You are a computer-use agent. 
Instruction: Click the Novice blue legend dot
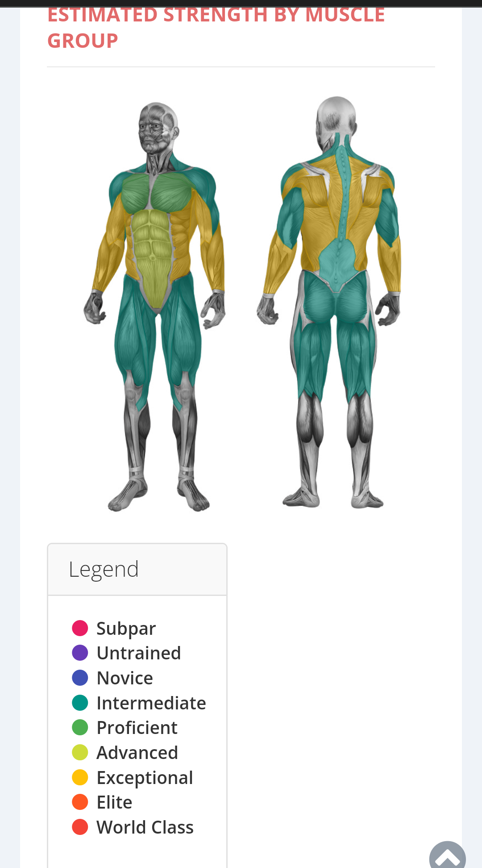pyautogui.click(x=80, y=678)
